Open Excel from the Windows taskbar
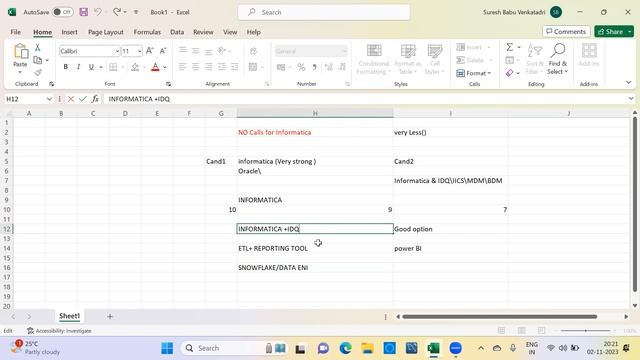This screenshot has height=360, width=640. 433,348
